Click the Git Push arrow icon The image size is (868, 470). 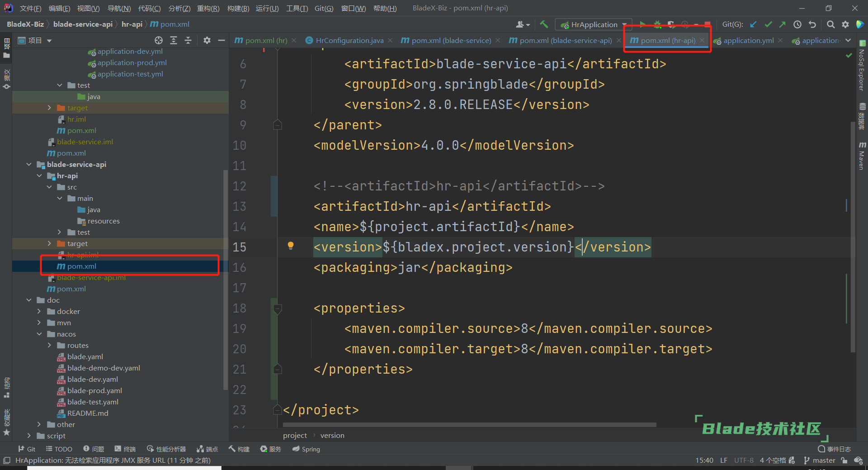point(783,24)
